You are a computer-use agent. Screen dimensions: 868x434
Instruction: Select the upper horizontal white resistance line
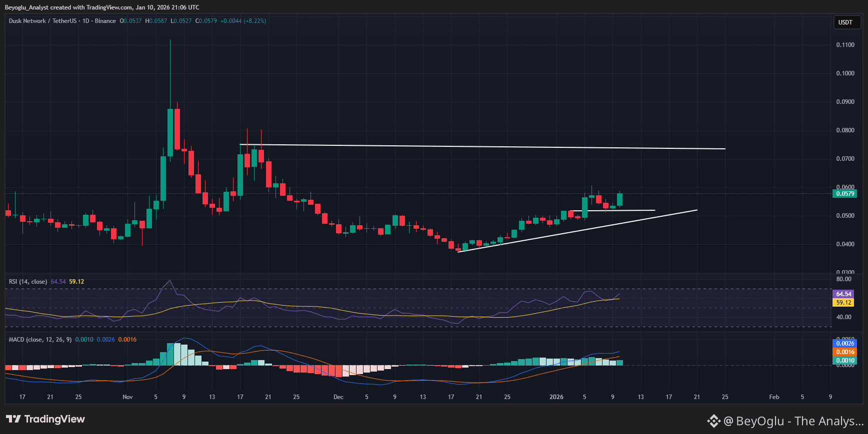(480, 147)
